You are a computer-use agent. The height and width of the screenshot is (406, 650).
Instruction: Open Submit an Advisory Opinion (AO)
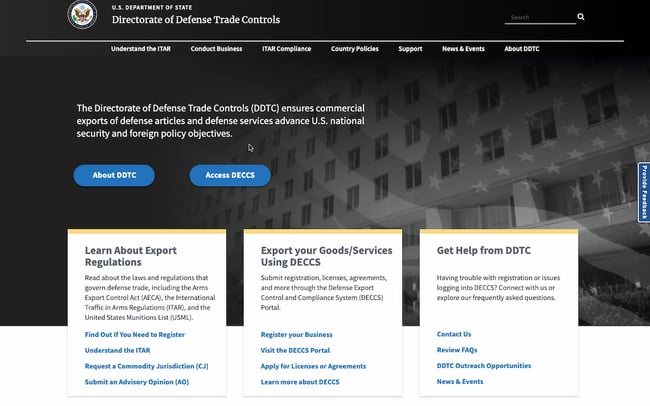pyautogui.click(x=137, y=382)
